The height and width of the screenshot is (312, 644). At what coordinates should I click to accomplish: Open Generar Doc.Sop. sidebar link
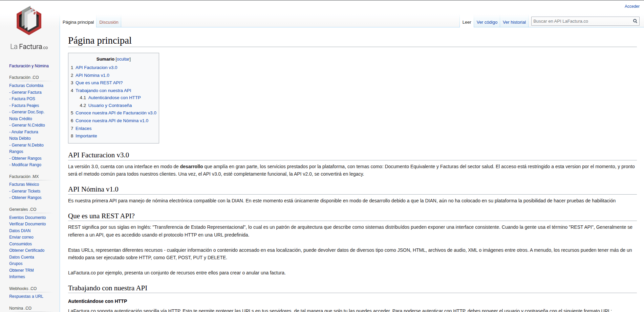27,112
